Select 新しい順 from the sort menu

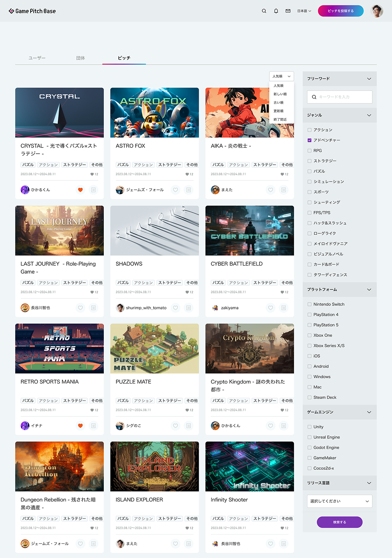point(280,94)
